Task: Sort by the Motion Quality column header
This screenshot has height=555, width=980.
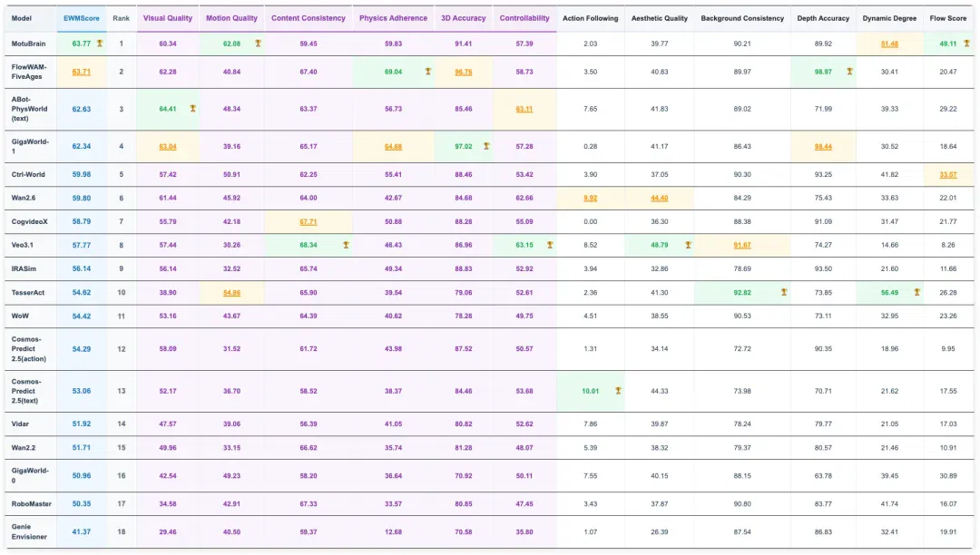Action: [x=232, y=18]
